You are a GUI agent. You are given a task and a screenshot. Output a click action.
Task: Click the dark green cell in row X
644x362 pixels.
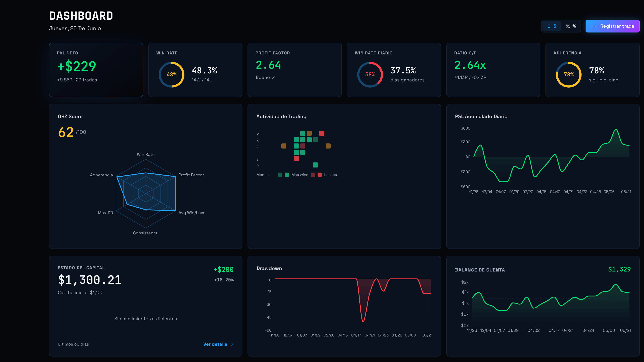(315, 139)
